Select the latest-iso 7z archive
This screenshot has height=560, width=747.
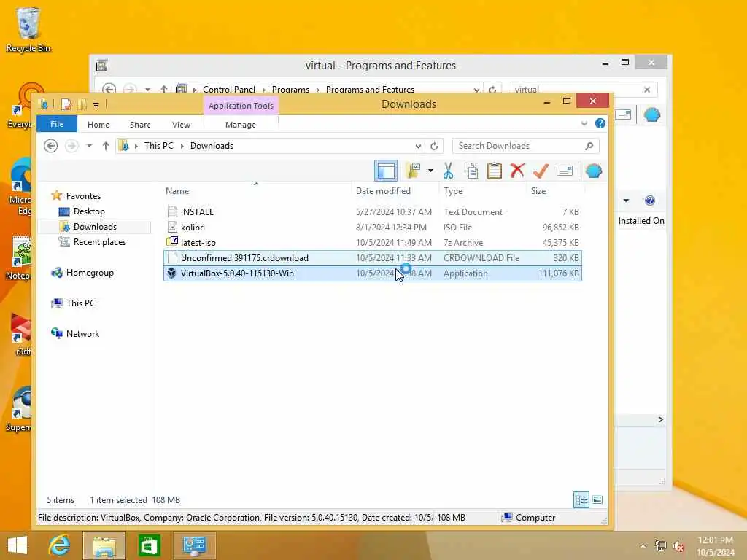[373, 242]
